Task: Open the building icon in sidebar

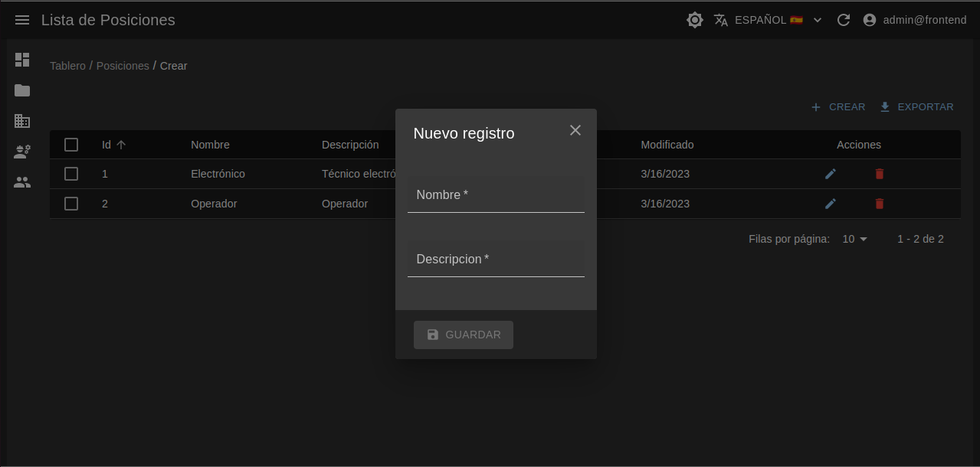Action: [22, 121]
